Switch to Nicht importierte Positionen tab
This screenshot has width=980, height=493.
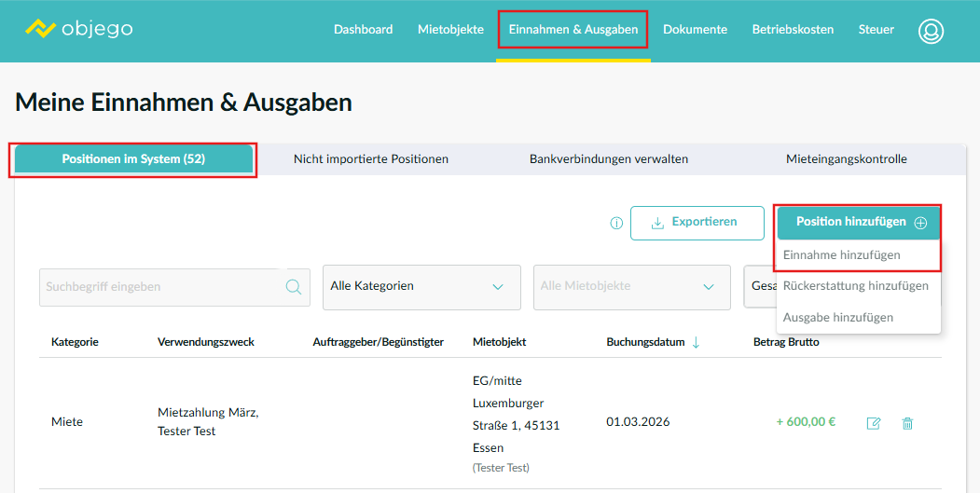pyautogui.click(x=371, y=159)
